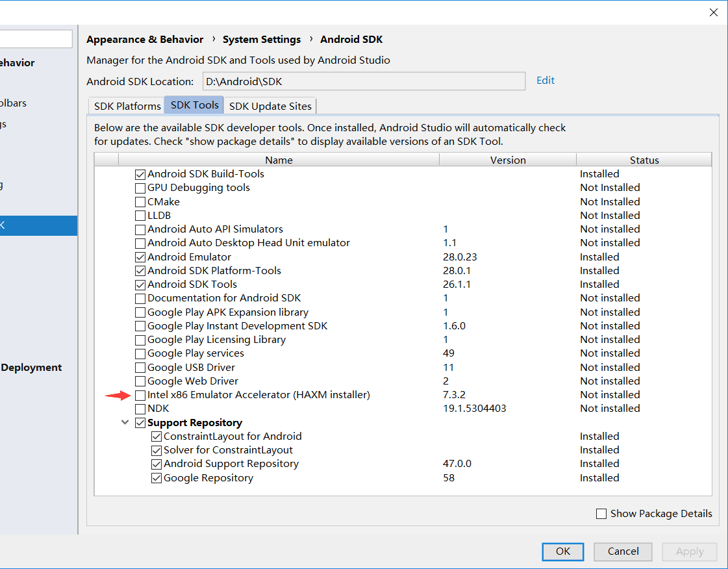Uncheck Android SDK Platform-Tools checkbox
This screenshot has height=569, width=728.
140,271
